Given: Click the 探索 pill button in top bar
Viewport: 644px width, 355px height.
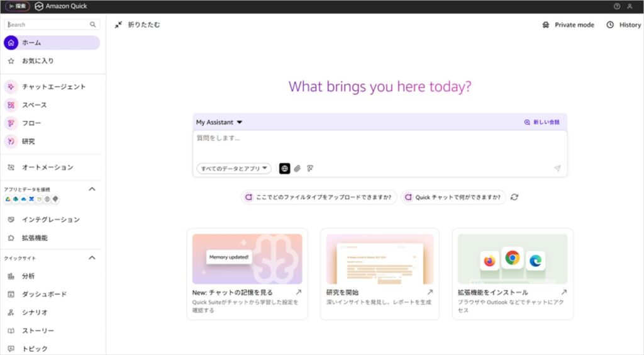Looking at the screenshot, I should [17, 6].
